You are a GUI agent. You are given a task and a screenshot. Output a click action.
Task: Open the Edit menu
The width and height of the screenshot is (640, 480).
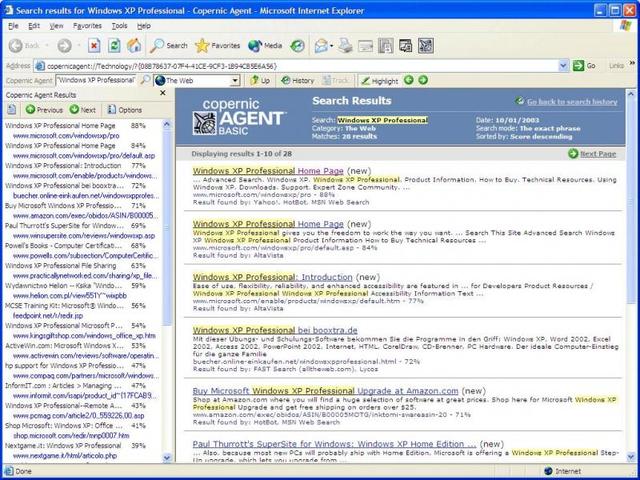point(34,26)
